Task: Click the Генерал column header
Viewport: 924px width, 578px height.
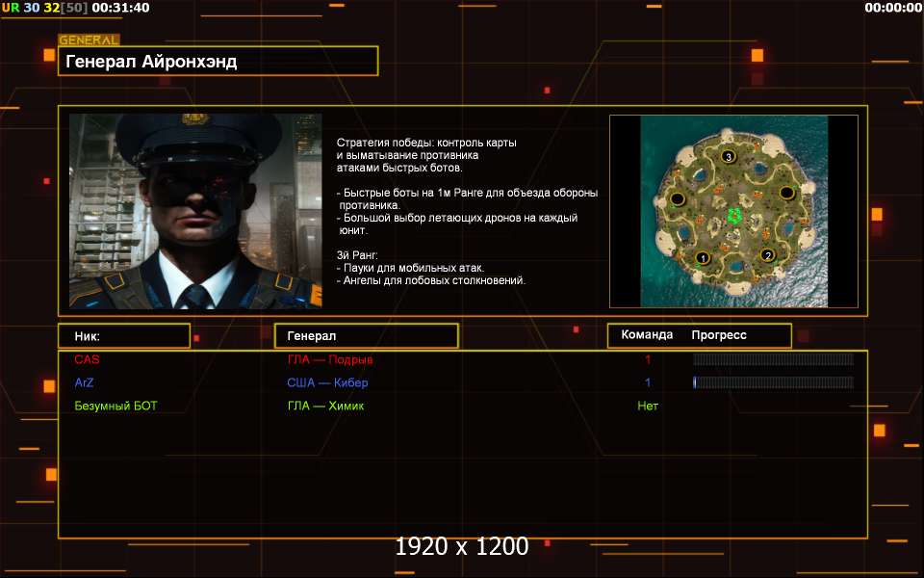Action: 367,335
